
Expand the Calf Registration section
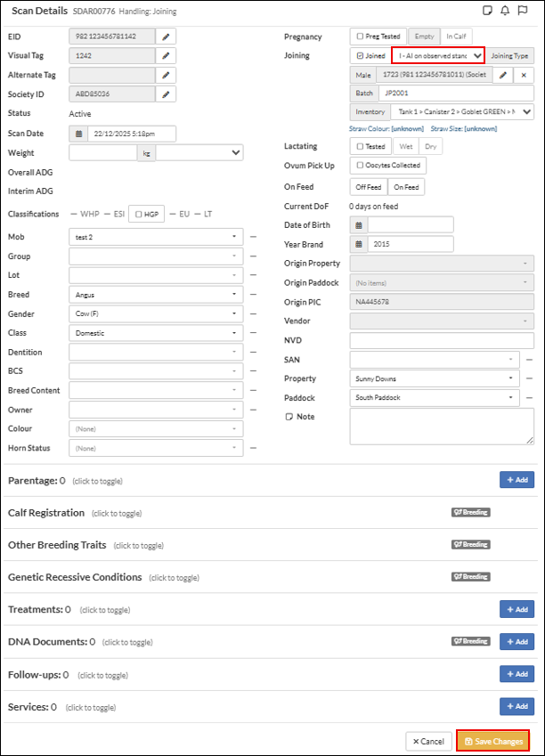tap(46, 513)
